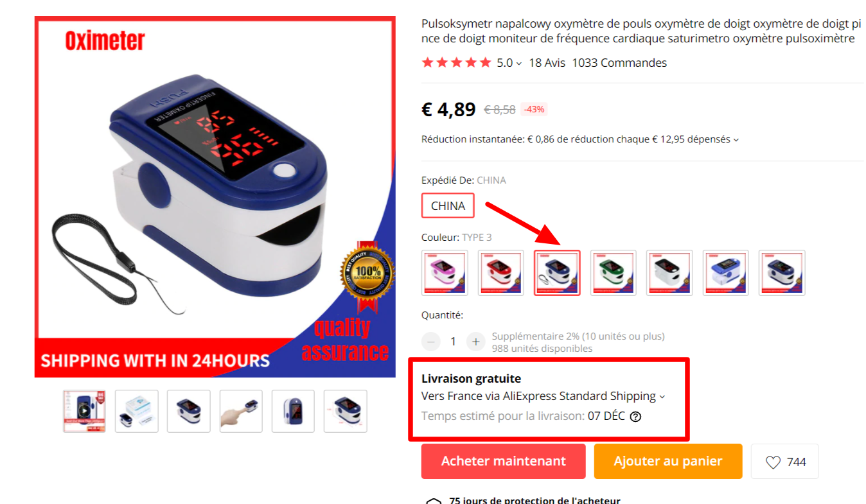This screenshot has height=504, width=866.
Task: Choose the green oximeter color option
Action: tap(614, 273)
